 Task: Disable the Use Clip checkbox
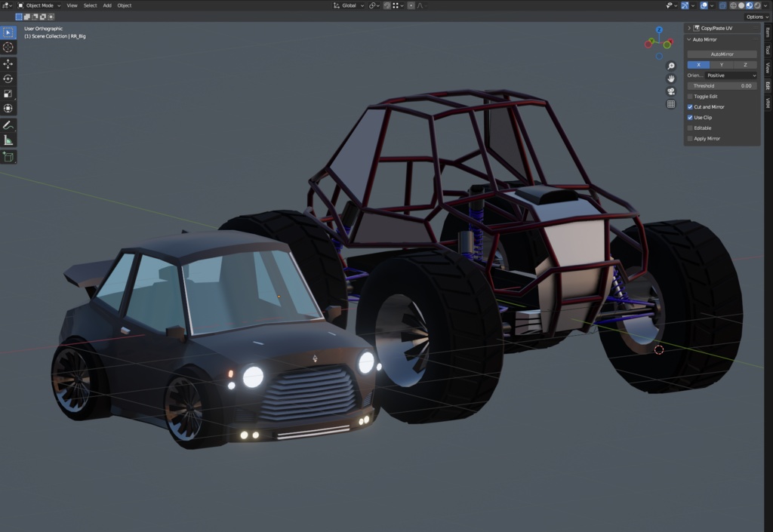690,117
